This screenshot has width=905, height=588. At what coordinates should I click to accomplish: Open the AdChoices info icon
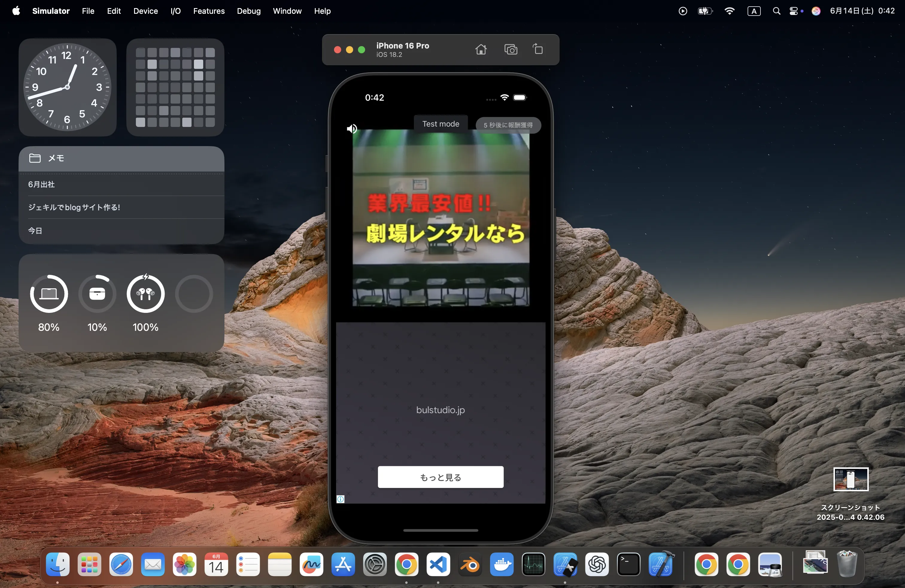click(340, 499)
